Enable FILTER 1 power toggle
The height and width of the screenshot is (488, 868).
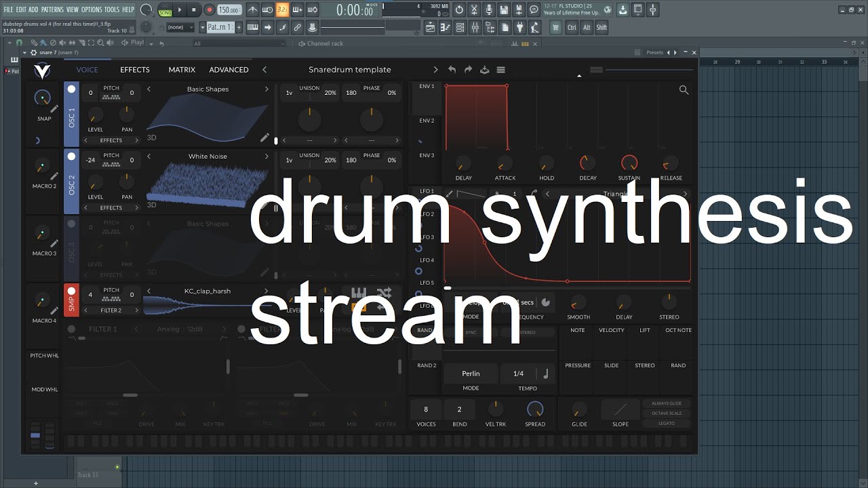tap(71, 329)
